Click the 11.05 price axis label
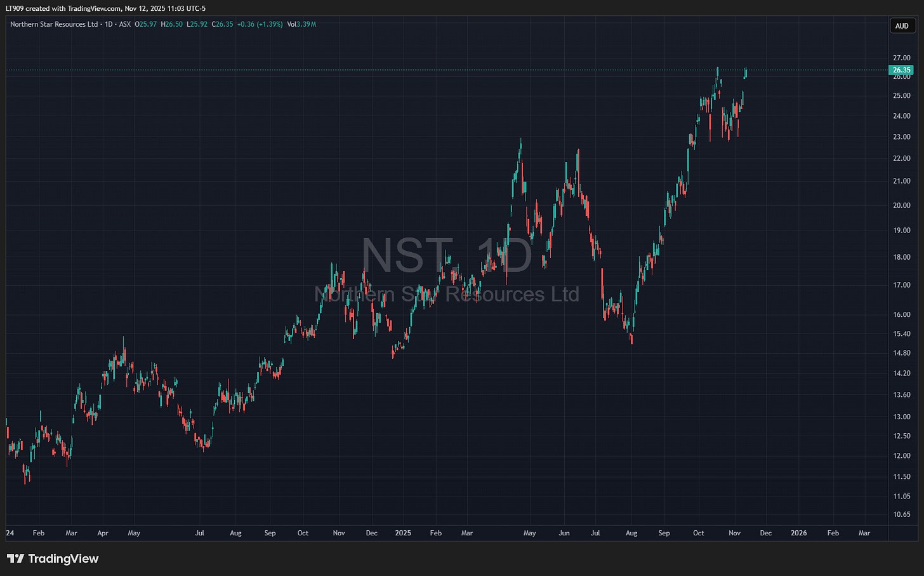 (x=901, y=496)
